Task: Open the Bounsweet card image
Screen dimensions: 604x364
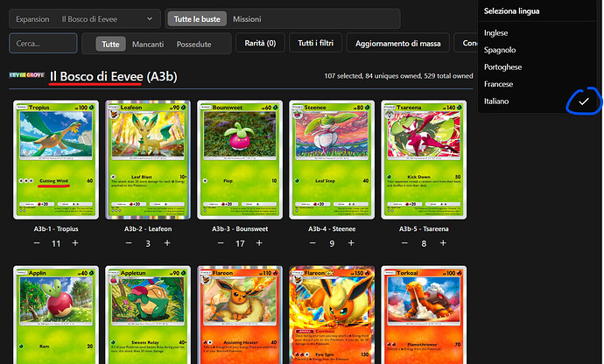Action: (x=240, y=160)
